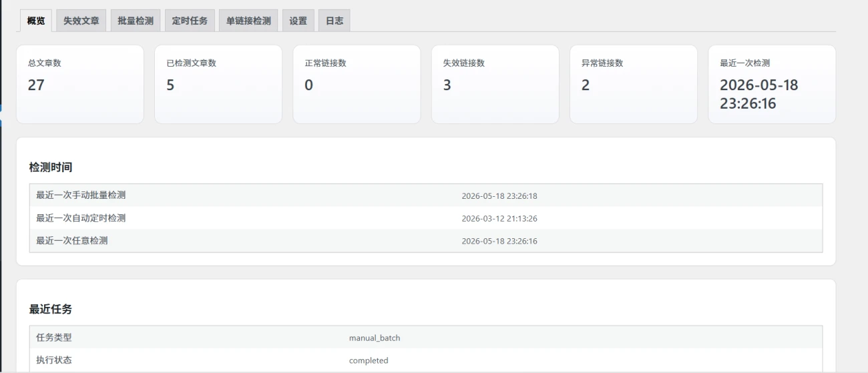
Task: Click the 任务类型 row label
Action: (54, 338)
